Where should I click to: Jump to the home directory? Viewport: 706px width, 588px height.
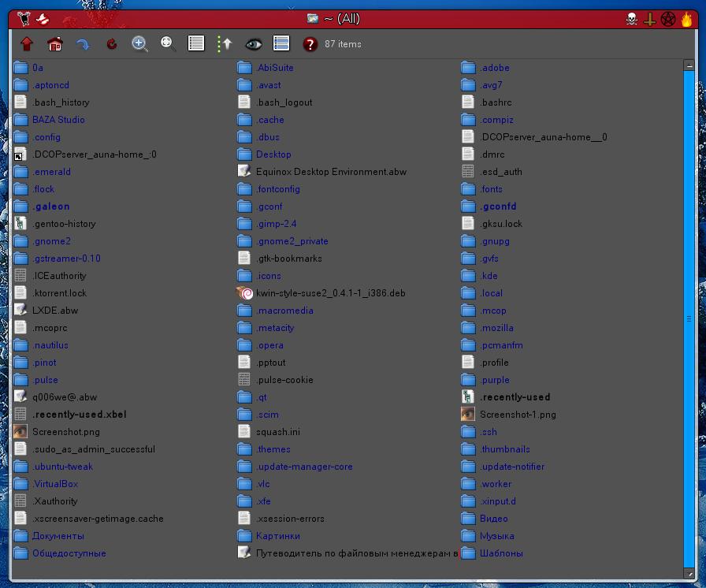point(55,43)
